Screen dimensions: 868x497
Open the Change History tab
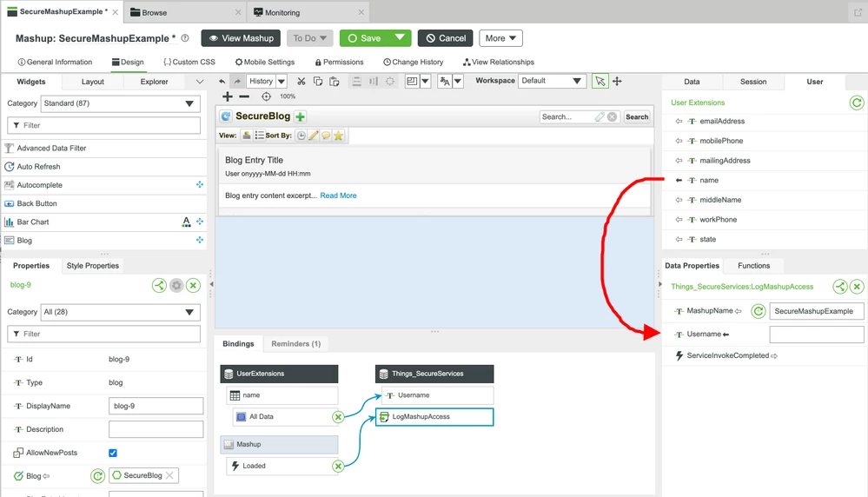[x=414, y=62]
